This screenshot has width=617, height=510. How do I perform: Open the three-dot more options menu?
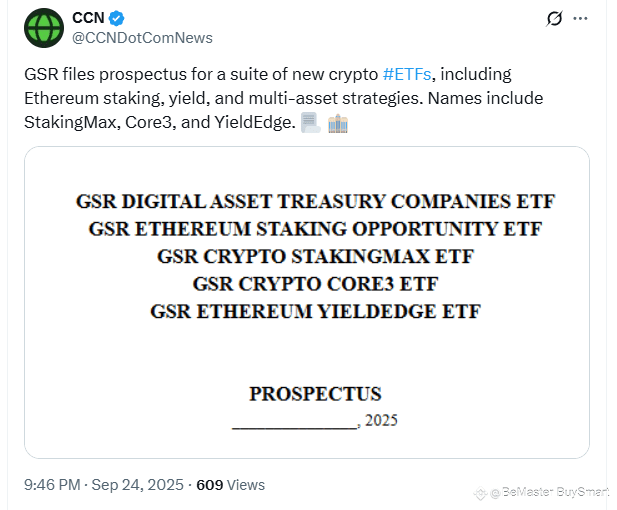580,18
